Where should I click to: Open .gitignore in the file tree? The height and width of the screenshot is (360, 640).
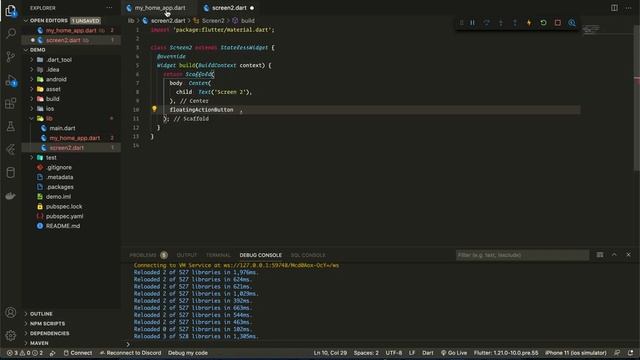pyautogui.click(x=71, y=167)
